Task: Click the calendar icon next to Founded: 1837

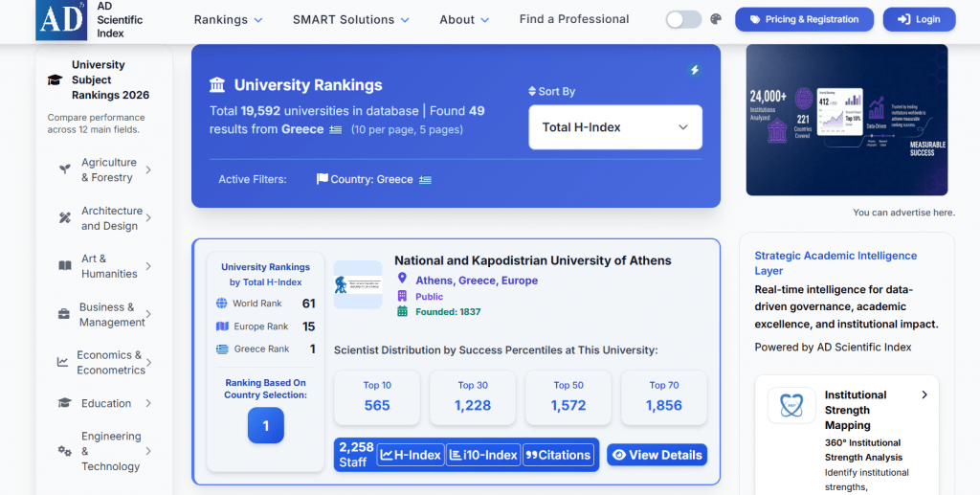Action: [x=402, y=311]
